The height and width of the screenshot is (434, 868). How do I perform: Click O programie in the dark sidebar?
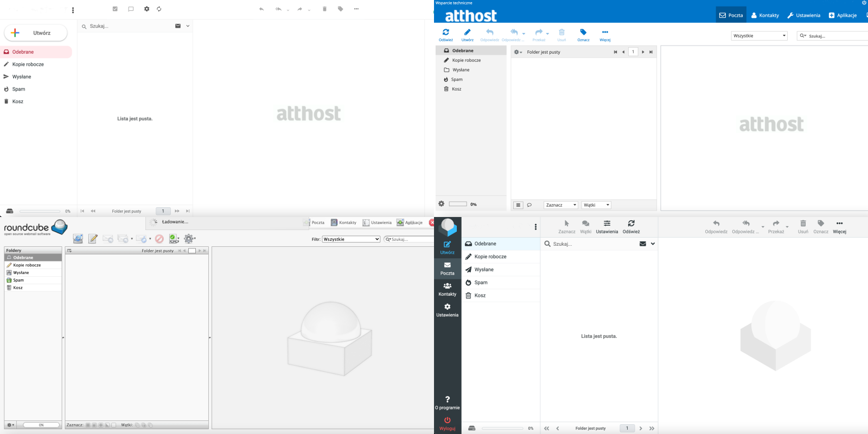[x=448, y=403]
